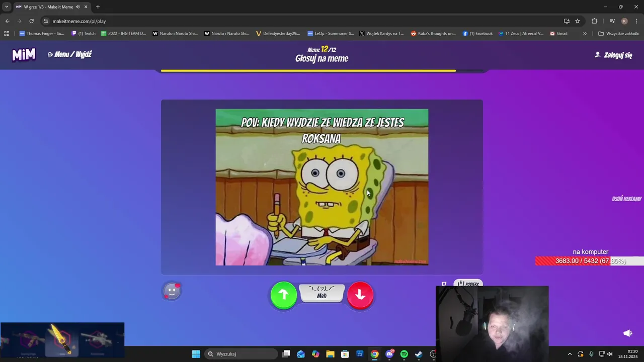Click the Pobierz download button

click(468, 284)
